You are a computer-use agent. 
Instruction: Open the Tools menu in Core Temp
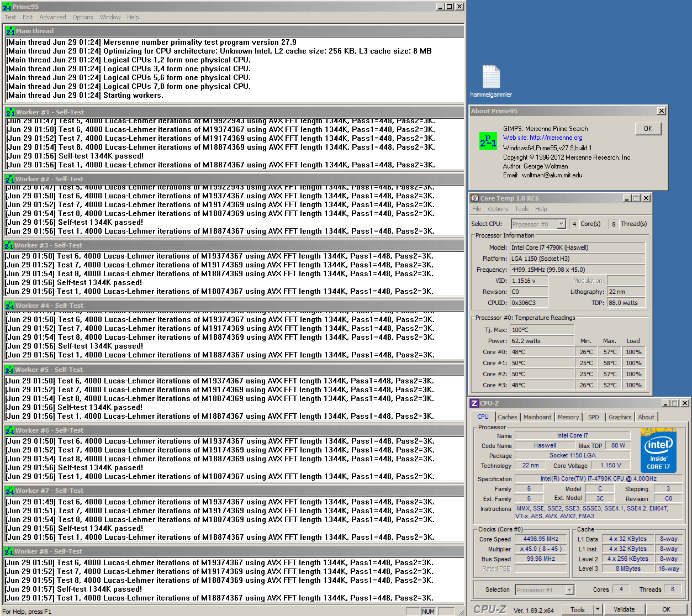click(x=522, y=209)
